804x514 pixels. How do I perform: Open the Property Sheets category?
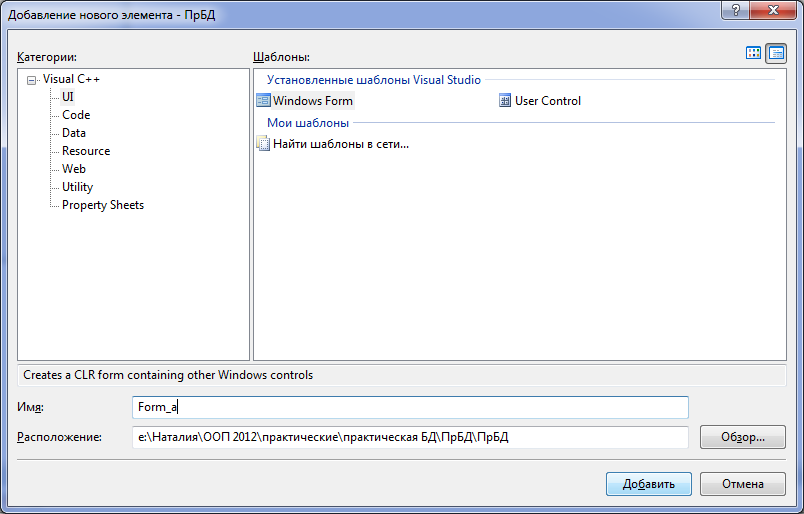click(x=103, y=205)
